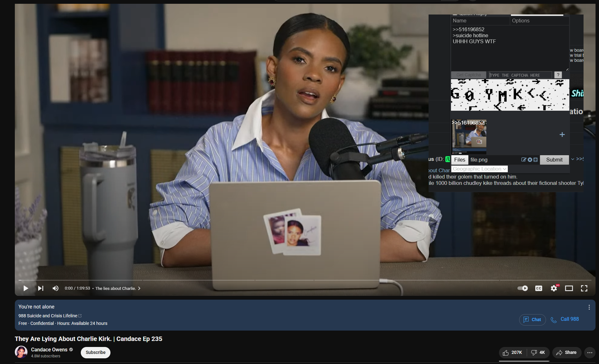This screenshot has height=364, width=599.
Task: Click the comment text area
Action: (510, 48)
